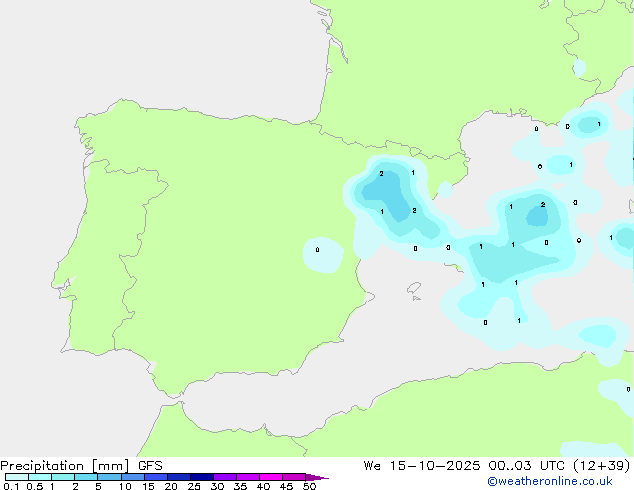Click the legend label '40'
Image resolution: width=634 pixels, height=490 pixels.
pos(263,486)
